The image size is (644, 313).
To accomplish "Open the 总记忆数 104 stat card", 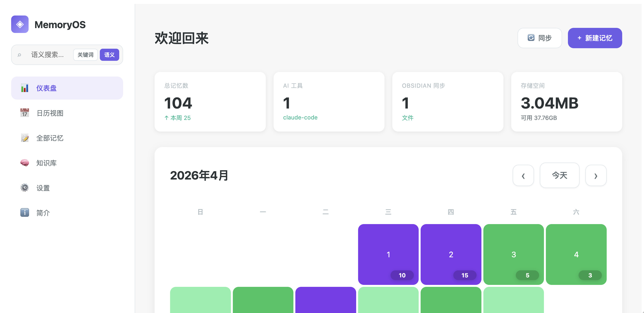I will [210, 102].
